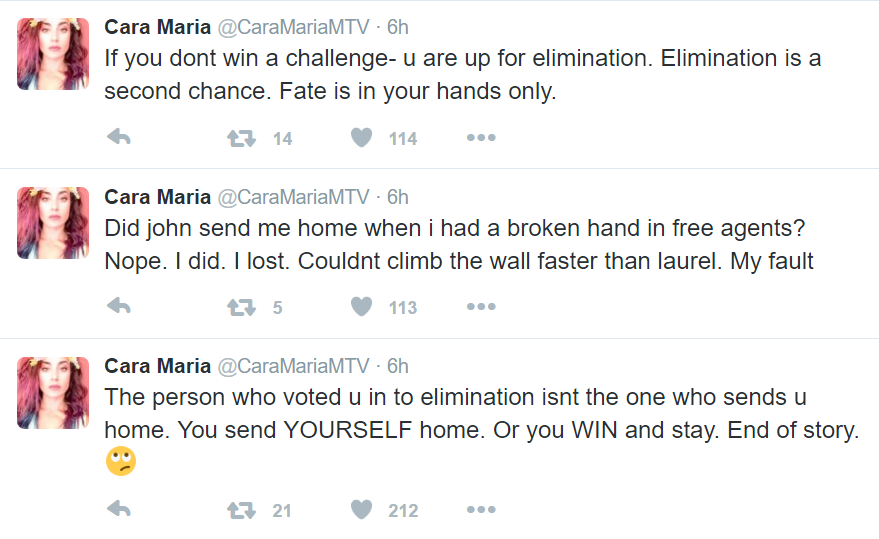Open the 6h timestamp of third tweet
The width and height of the screenshot is (879, 539).
(x=397, y=366)
